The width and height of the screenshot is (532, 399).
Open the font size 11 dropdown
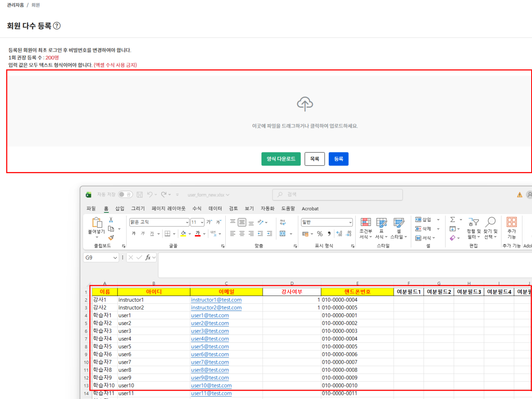tap(202, 222)
